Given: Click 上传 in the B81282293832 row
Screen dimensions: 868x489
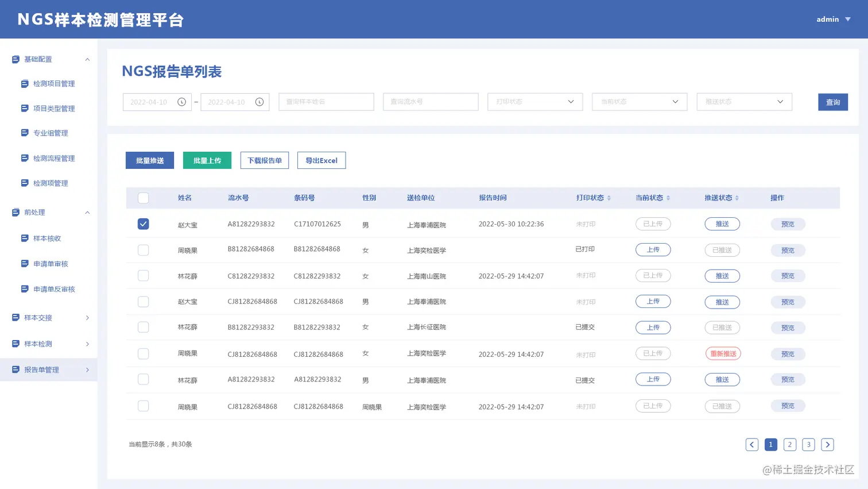Looking at the screenshot, I should (x=653, y=328).
